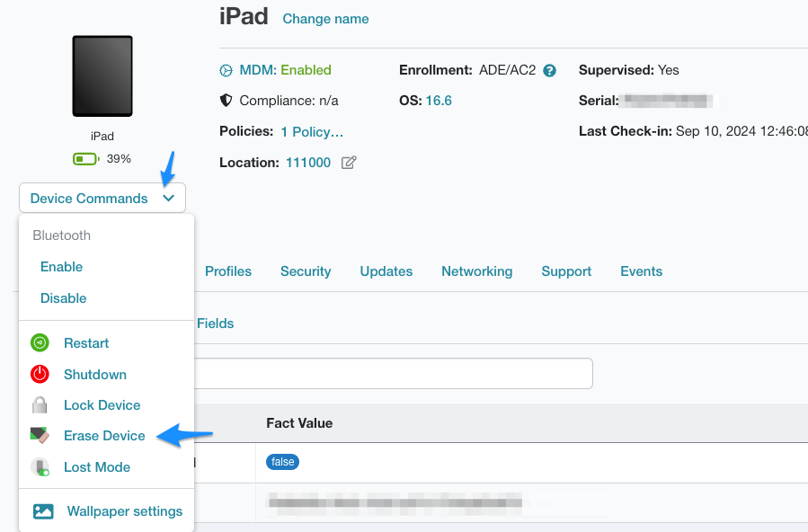The height and width of the screenshot is (532, 808).
Task: Click the MDM: Enabled status link
Action: 286,70
